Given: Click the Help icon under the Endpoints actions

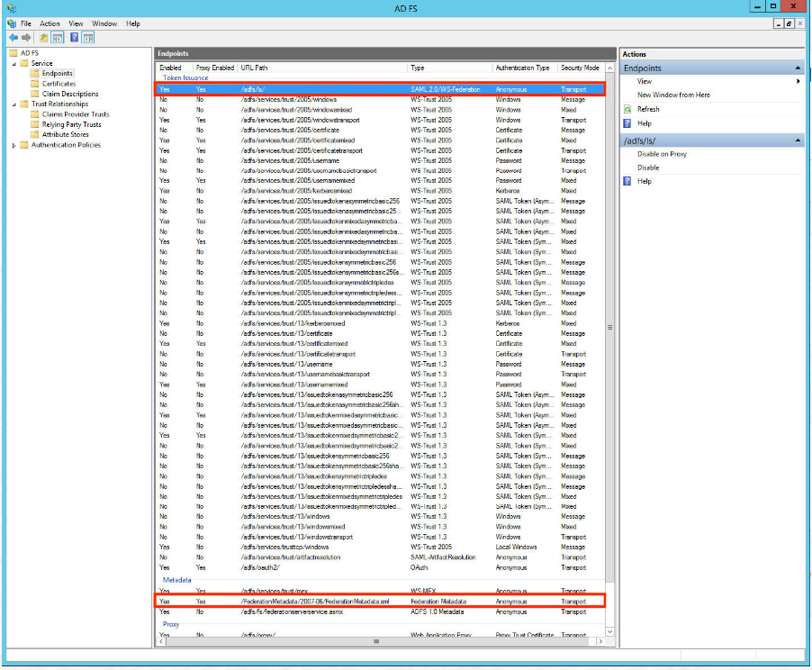Looking at the screenshot, I should coord(627,123).
